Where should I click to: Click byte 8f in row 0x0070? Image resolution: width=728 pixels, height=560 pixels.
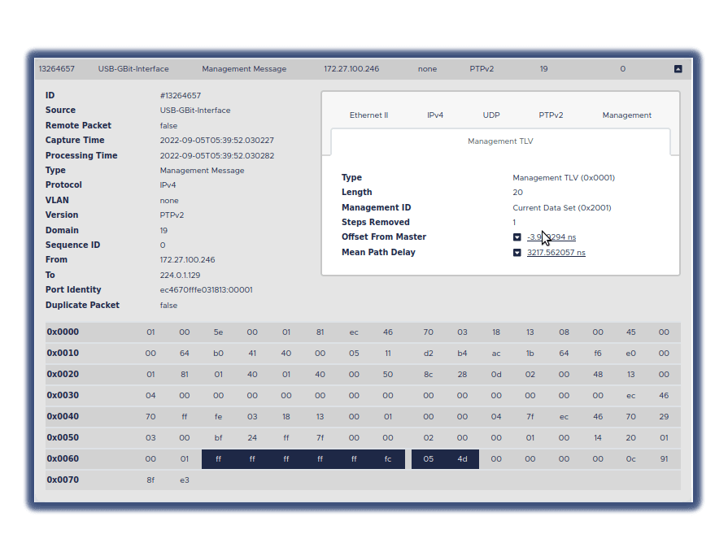click(150, 480)
